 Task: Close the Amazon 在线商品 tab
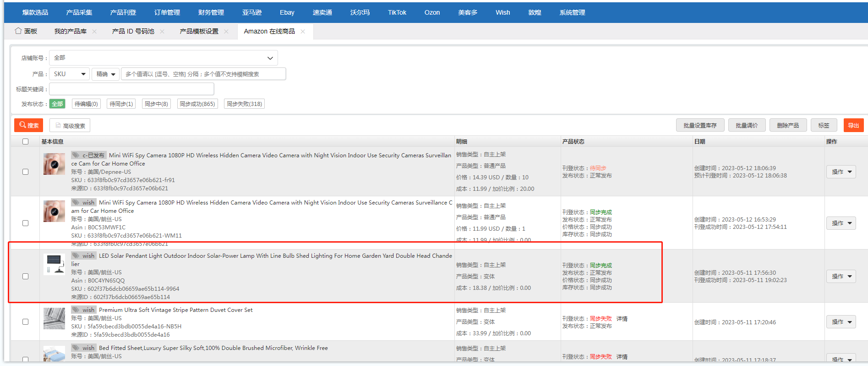303,31
